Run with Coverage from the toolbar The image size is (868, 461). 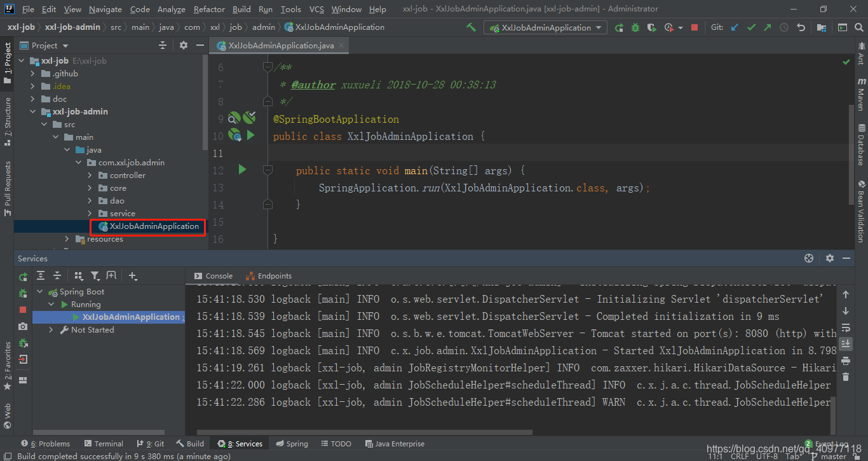(651, 27)
